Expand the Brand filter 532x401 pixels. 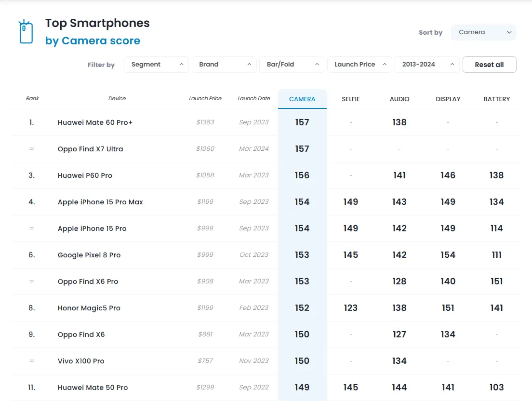click(224, 65)
